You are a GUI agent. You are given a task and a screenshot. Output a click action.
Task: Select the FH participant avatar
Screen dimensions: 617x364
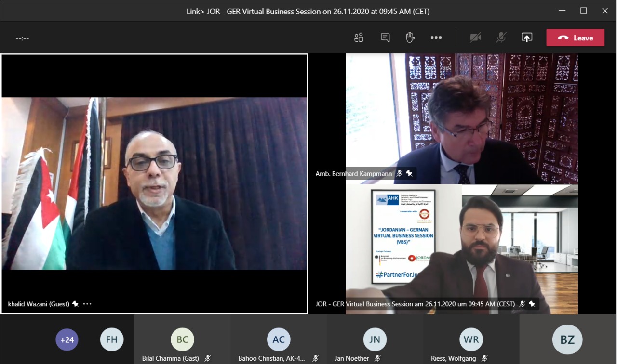(x=112, y=339)
